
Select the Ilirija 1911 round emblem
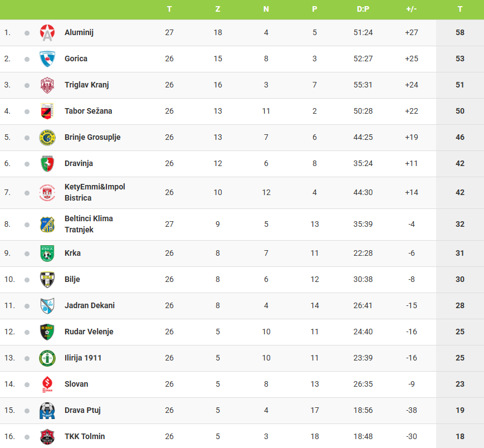47,358
